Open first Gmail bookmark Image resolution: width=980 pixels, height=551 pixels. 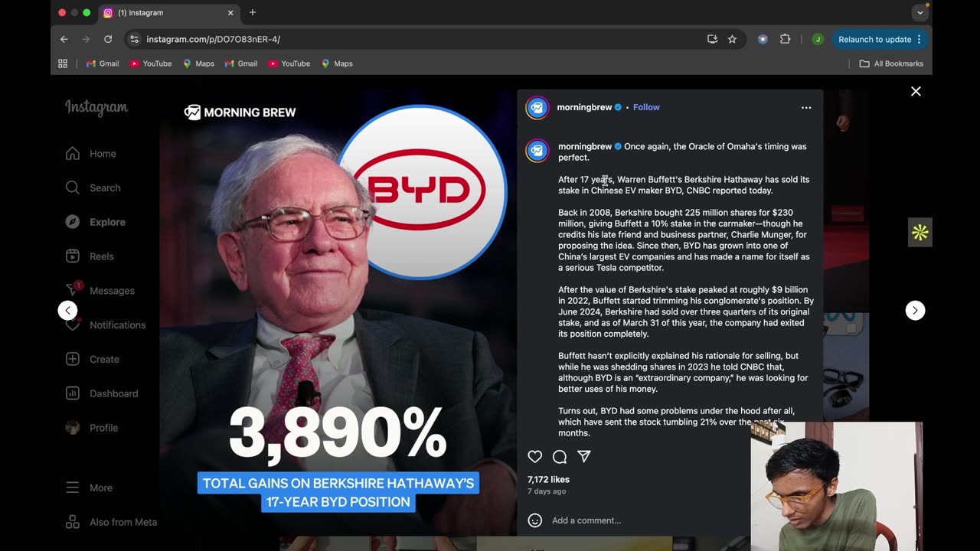[103, 64]
